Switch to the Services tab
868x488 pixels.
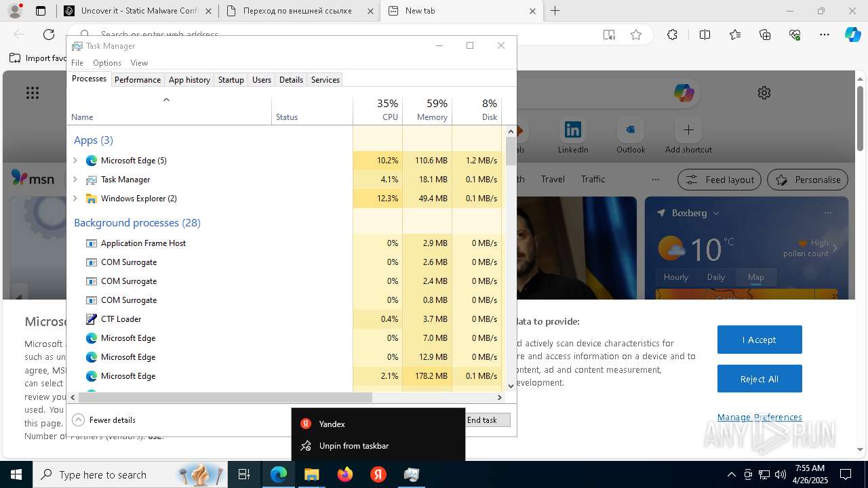pos(325,79)
